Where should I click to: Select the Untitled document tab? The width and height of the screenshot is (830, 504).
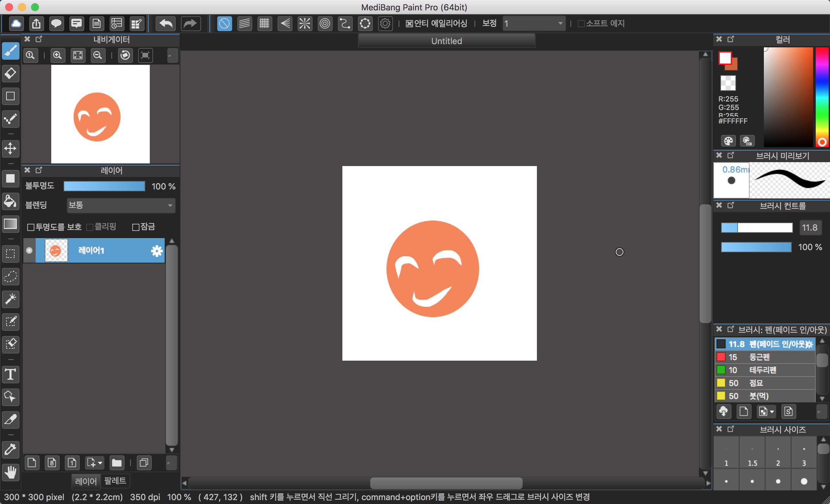point(446,41)
